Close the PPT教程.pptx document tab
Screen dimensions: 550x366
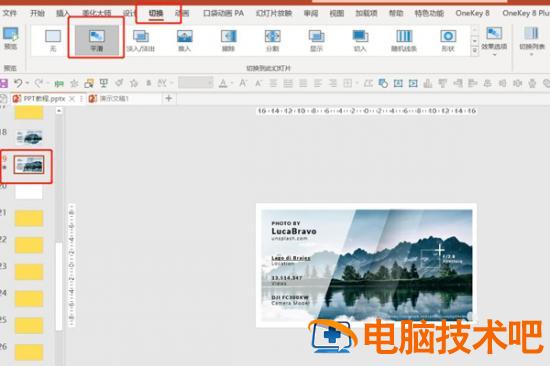[72, 99]
